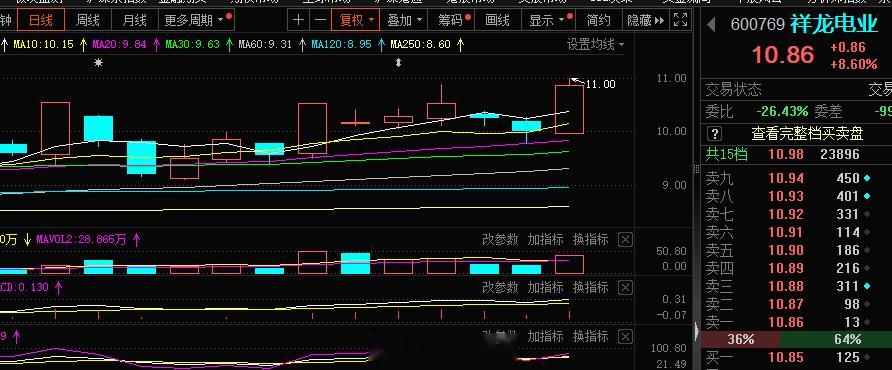Open 查看完整档买卖盘 full order book link

[x=807, y=134]
